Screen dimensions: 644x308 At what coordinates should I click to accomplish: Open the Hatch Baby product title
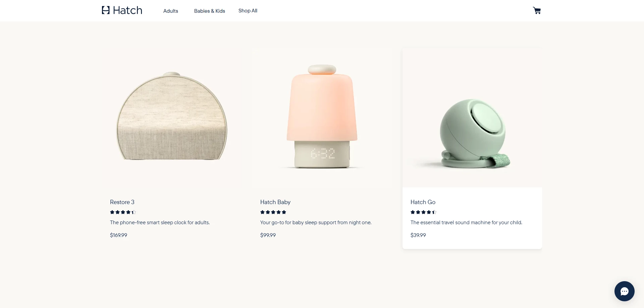tap(275, 202)
